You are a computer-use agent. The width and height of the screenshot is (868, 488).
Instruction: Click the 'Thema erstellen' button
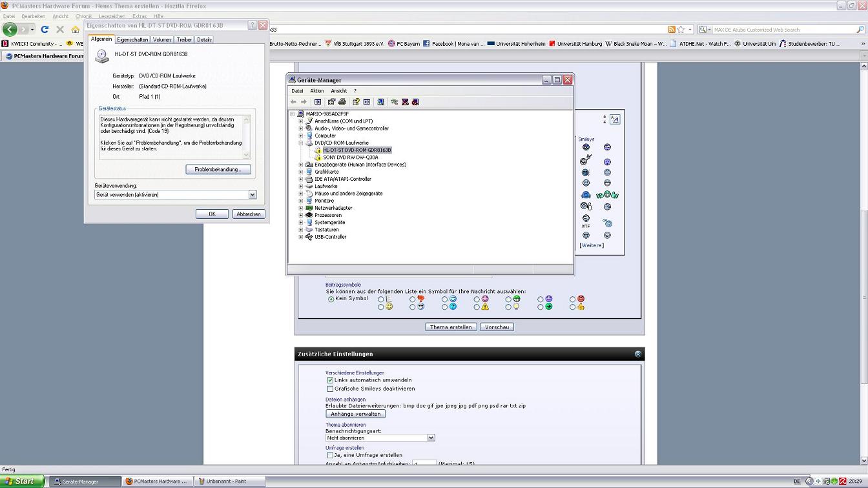[451, 327]
